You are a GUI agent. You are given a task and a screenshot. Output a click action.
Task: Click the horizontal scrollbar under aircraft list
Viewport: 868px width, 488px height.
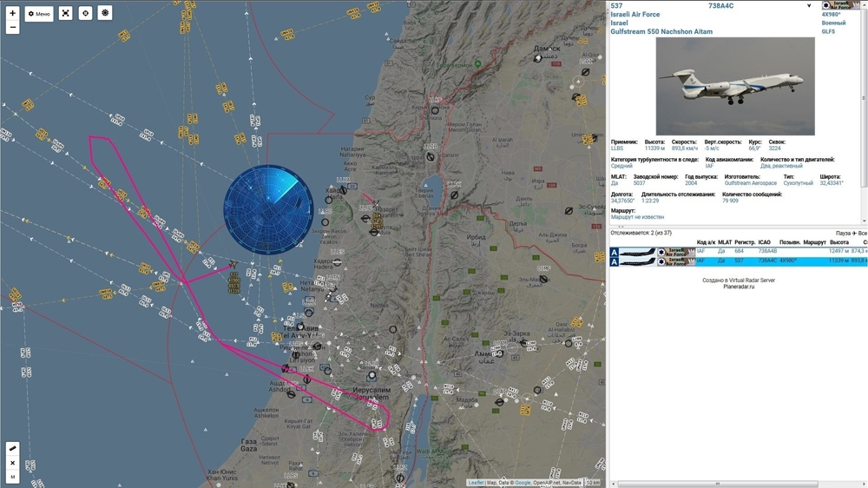point(717,484)
